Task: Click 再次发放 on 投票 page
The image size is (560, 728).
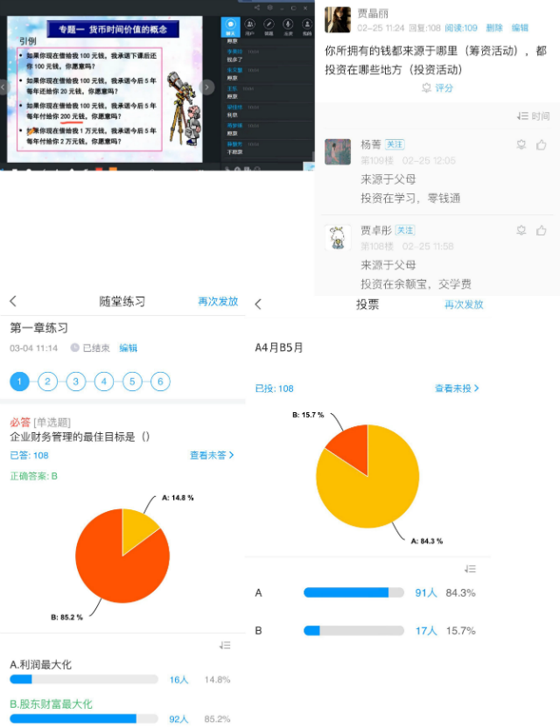Action: coord(464,304)
